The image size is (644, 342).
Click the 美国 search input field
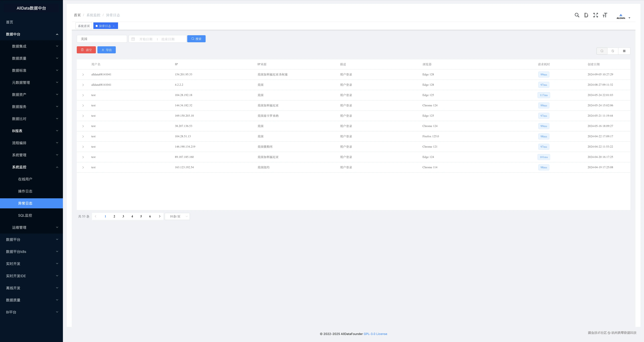pyautogui.click(x=102, y=39)
